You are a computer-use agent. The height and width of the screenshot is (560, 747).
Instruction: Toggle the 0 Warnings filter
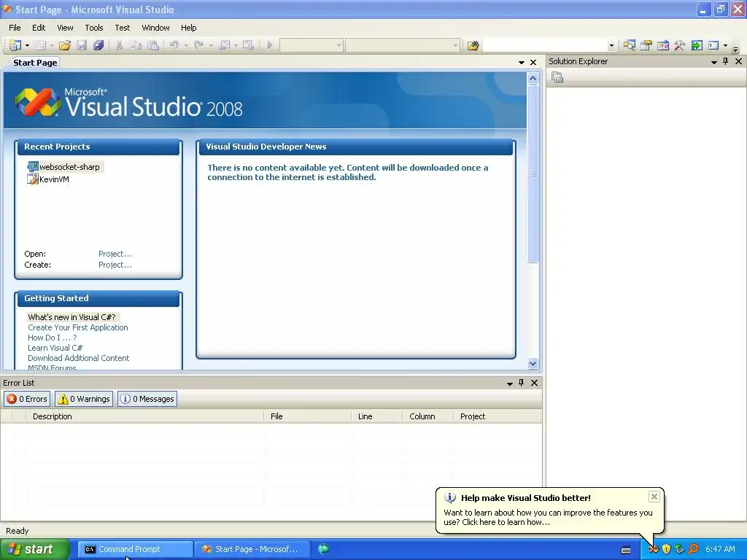pos(84,399)
